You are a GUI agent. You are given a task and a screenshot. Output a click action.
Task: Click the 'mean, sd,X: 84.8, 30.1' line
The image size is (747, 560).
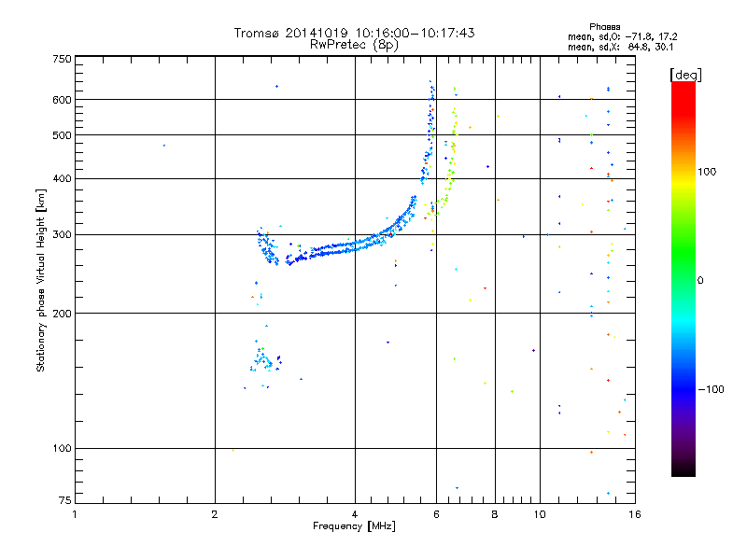(x=620, y=47)
